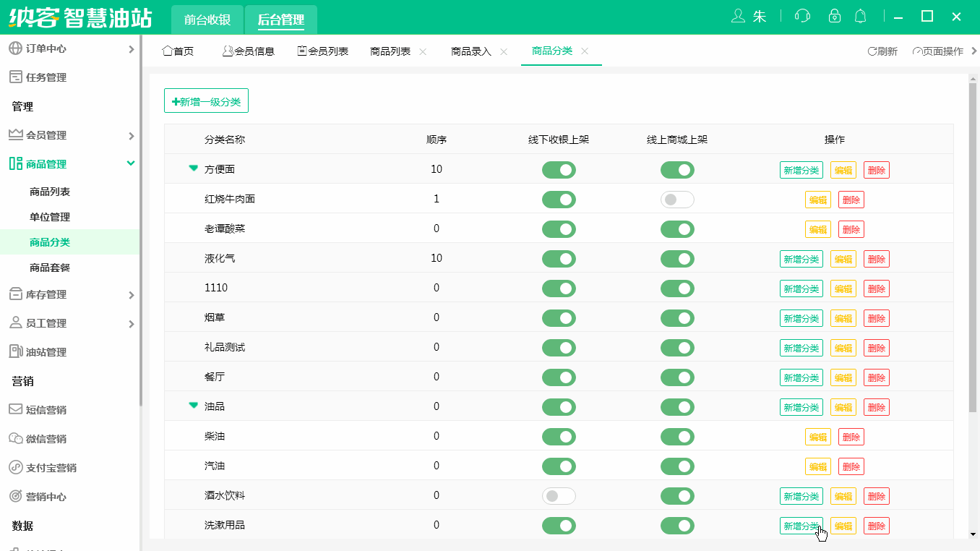Disable 线下收银上架 for 酒水饮料
This screenshot has height=551, width=980.
click(x=559, y=496)
